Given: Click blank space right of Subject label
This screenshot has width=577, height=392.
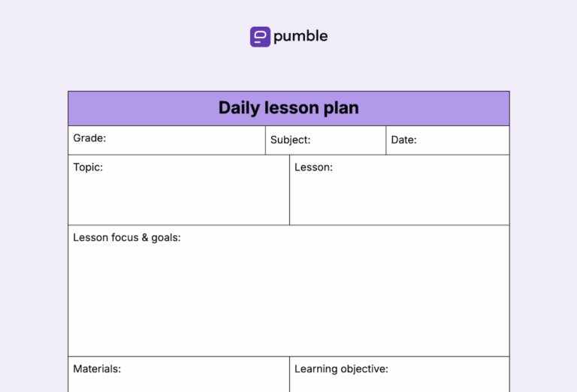Looking at the screenshot, I should point(349,140).
